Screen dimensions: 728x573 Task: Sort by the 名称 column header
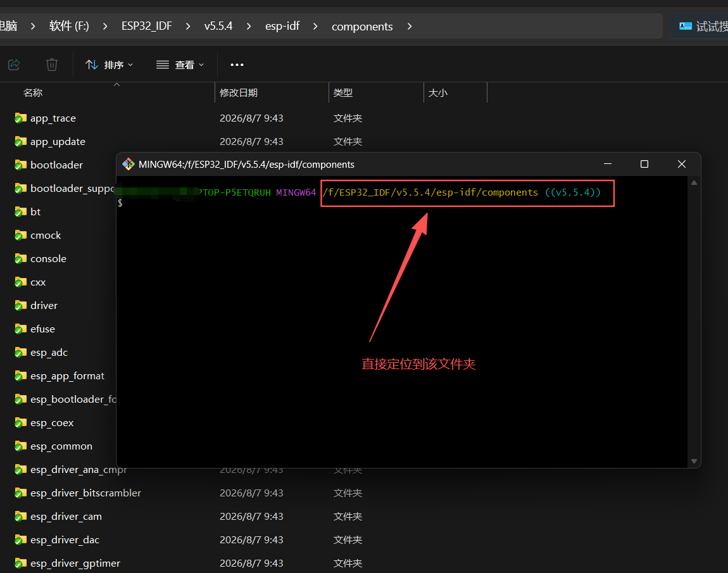(32, 93)
